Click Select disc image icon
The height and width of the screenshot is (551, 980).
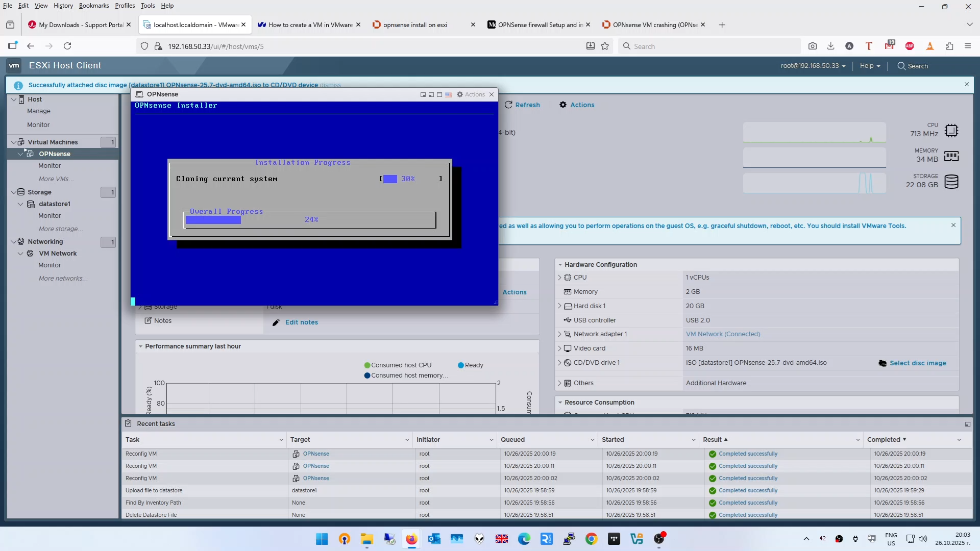tap(883, 363)
